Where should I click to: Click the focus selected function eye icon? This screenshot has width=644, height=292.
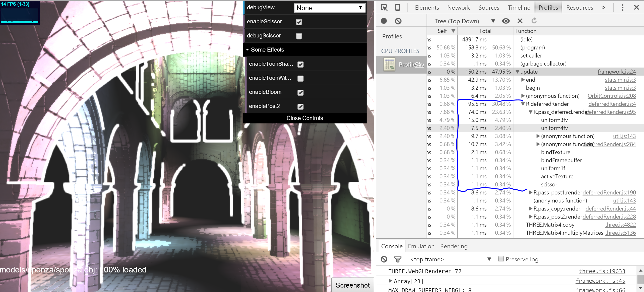pos(506,21)
